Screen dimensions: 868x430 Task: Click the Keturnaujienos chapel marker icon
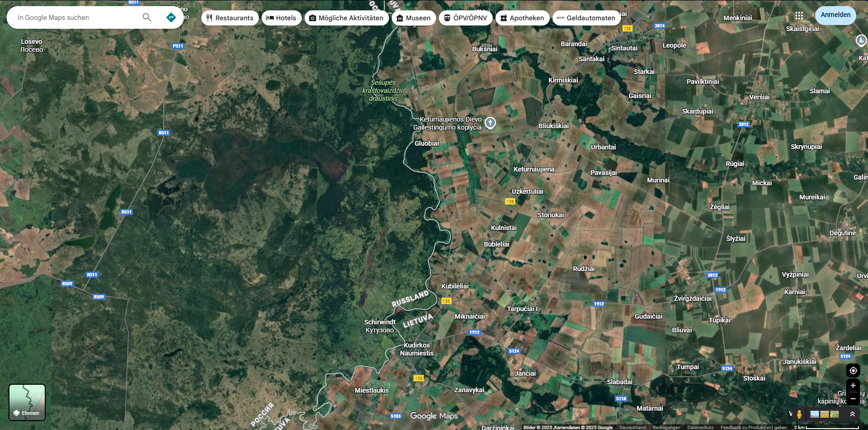[x=490, y=123]
